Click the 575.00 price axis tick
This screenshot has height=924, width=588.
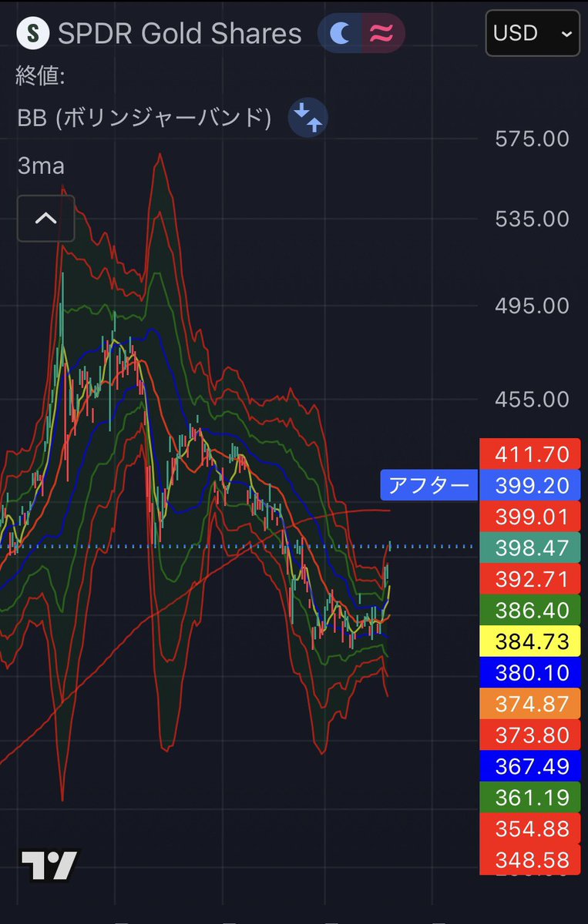click(532, 139)
